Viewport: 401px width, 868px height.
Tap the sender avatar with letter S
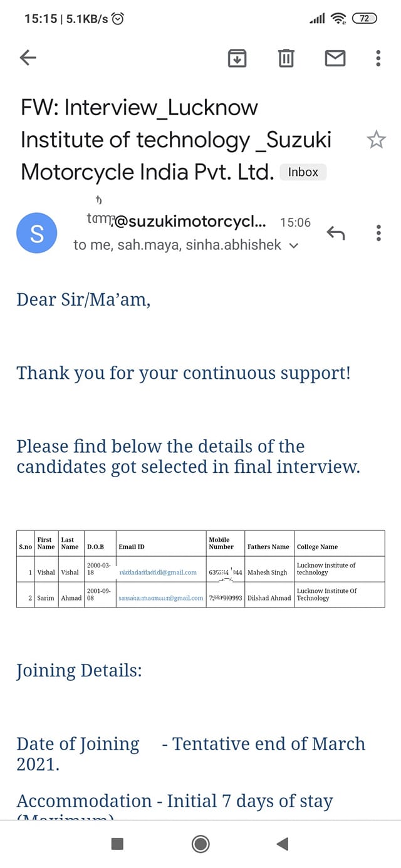pyautogui.click(x=37, y=234)
